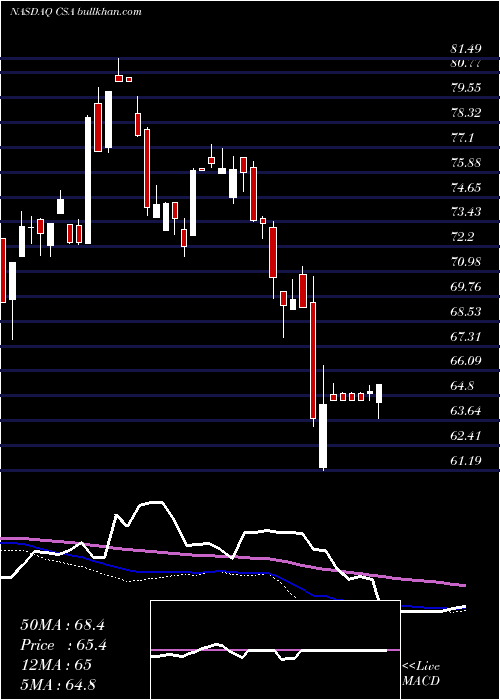
Task: Click the 12MA : 65 reading
Action: [56, 665]
